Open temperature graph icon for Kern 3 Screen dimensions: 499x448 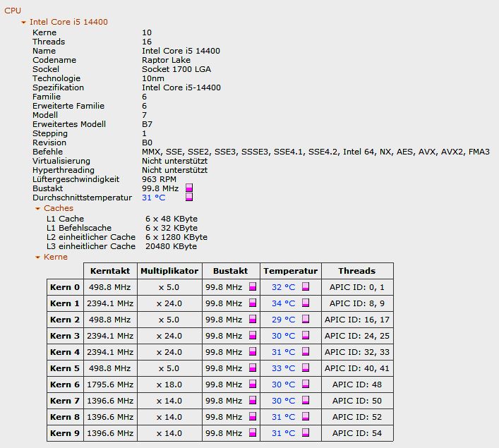click(x=306, y=335)
